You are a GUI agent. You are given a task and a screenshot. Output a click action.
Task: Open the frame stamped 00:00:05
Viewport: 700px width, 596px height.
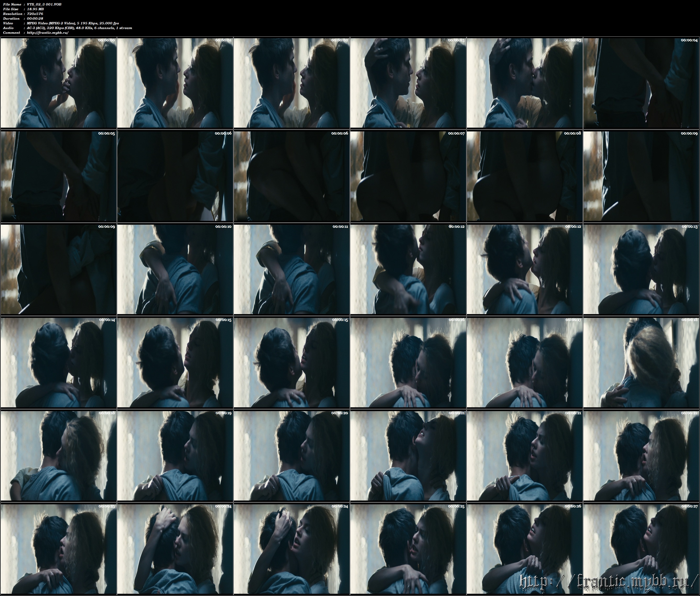(x=58, y=176)
